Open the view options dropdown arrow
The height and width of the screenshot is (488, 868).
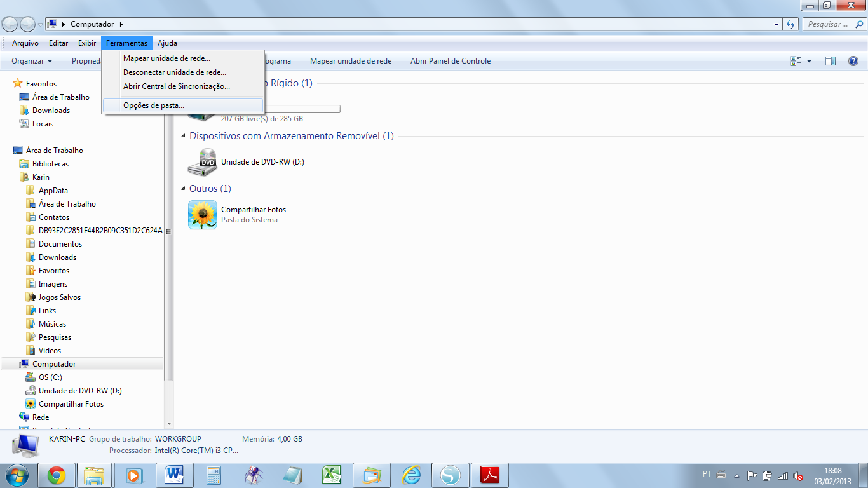coord(809,61)
